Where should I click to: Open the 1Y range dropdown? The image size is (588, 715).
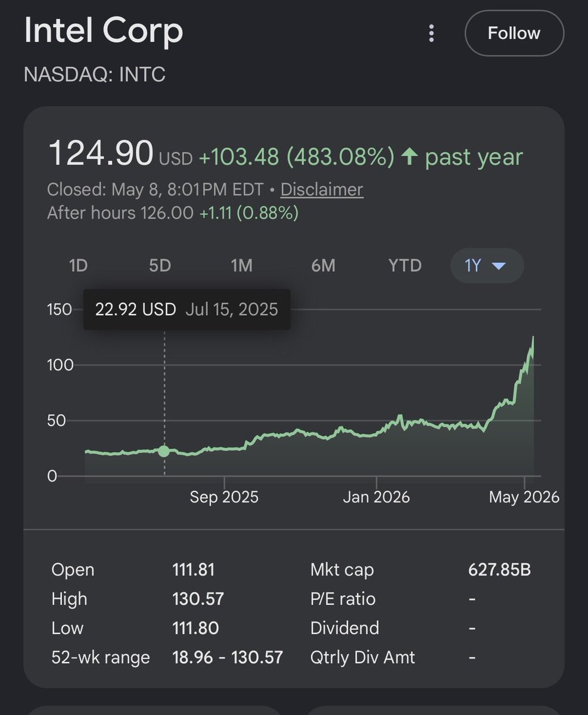[486, 265]
